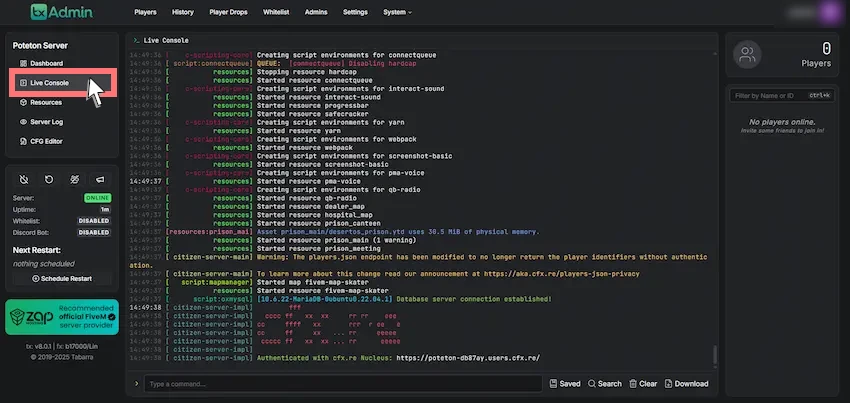
Task: Click 'Started map fivem-map-skater' line
Action: click(x=312, y=283)
